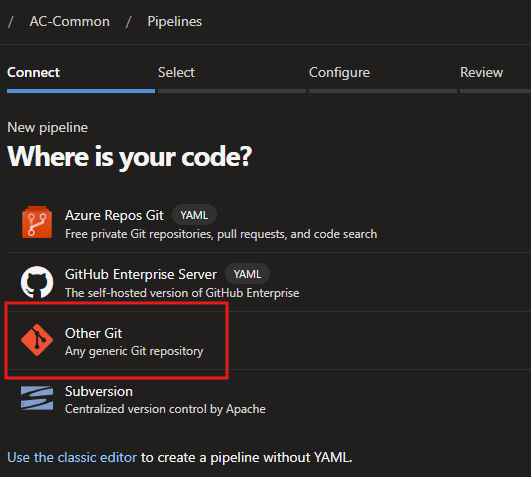Click the Subversion logo icon

pos(37,398)
